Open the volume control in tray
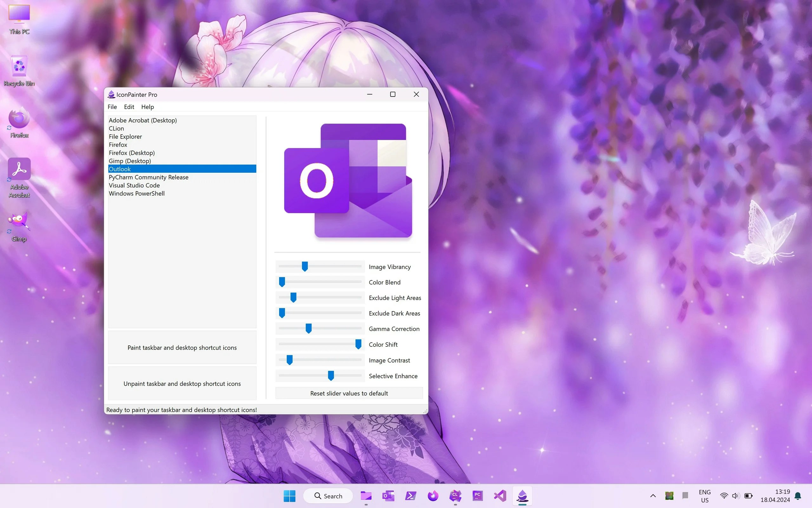812x508 pixels. (736, 496)
